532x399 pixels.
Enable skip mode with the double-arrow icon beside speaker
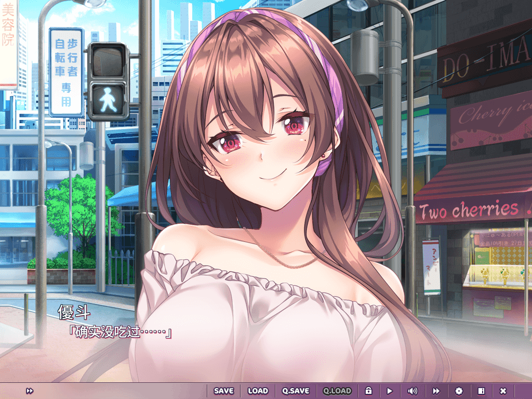436,391
